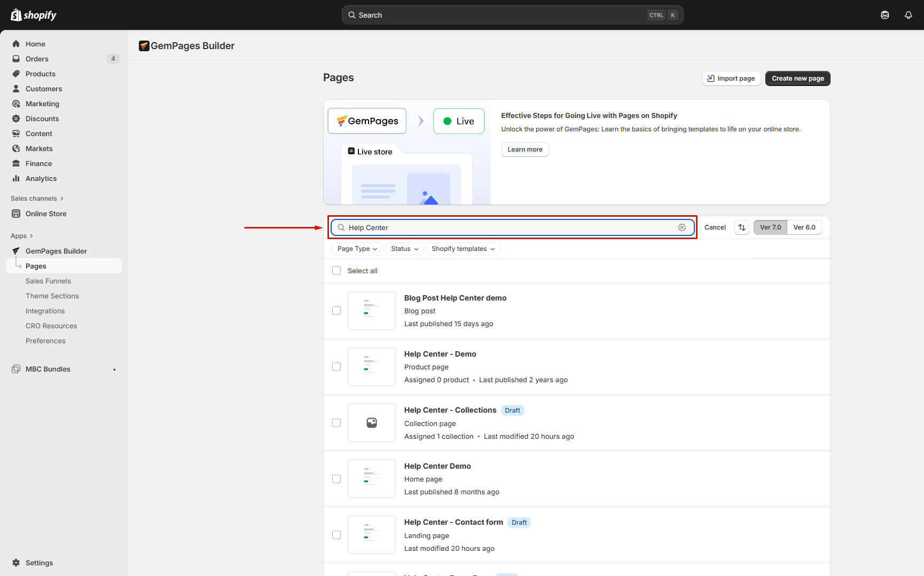Screen dimensions: 924x576
Task: Switch to Ver 6.0 tab
Action: point(804,227)
